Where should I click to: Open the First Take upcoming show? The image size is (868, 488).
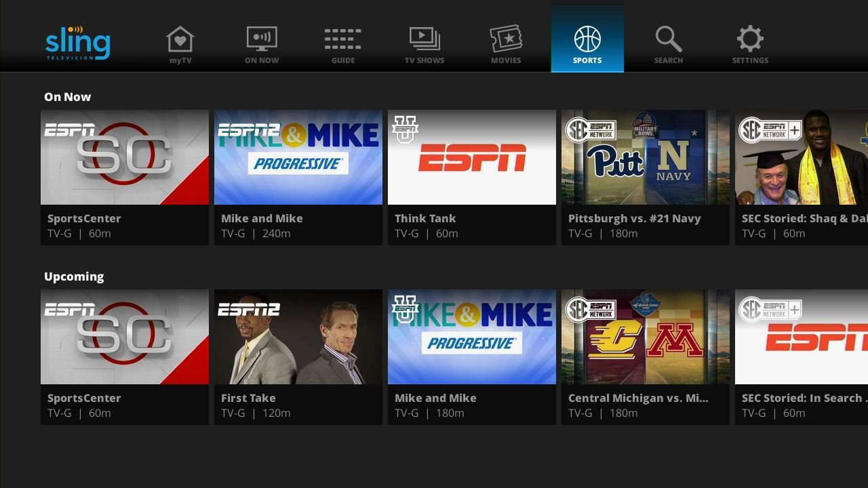(298, 337)
